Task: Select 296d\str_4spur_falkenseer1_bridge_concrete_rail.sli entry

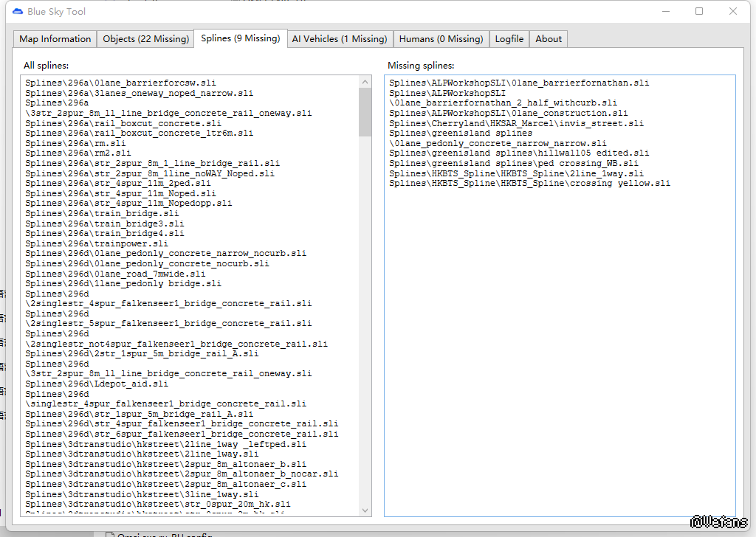Action: (x=182, y=424)
